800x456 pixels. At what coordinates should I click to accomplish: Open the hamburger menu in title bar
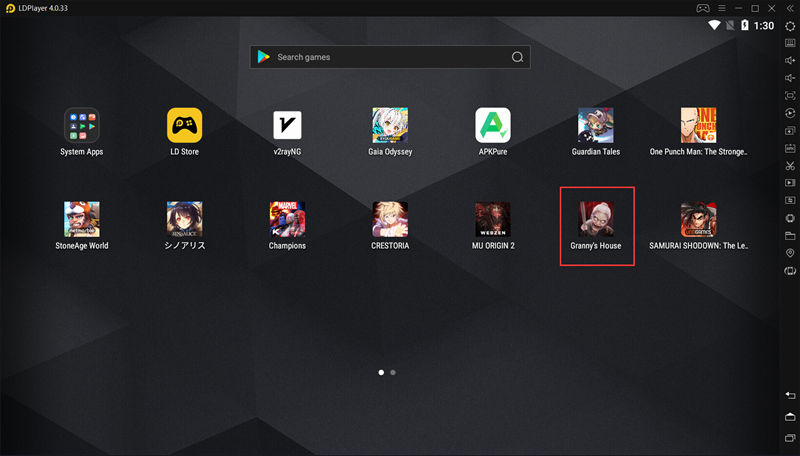click(x=721, y=8)
